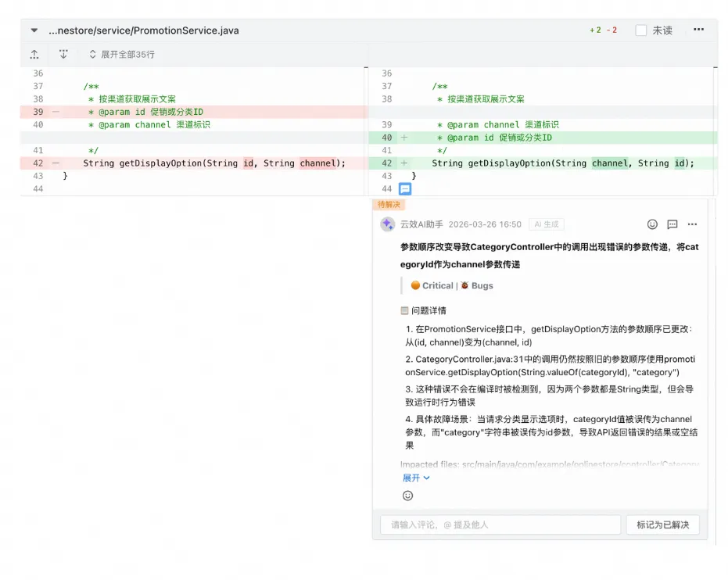The width and height of the screenshot is (728, 580).
Task: Click the + marker on added line 42
Action: coord(404,163)
